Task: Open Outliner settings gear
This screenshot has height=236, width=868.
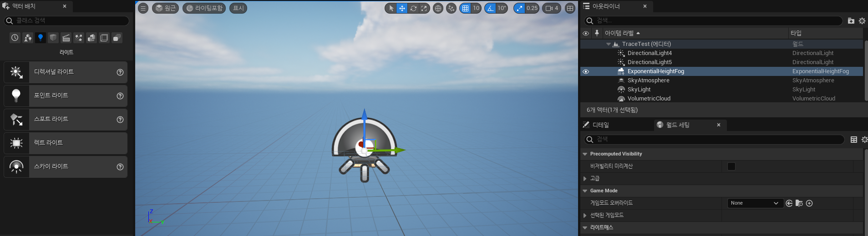Action: click(x=862, y=21)
